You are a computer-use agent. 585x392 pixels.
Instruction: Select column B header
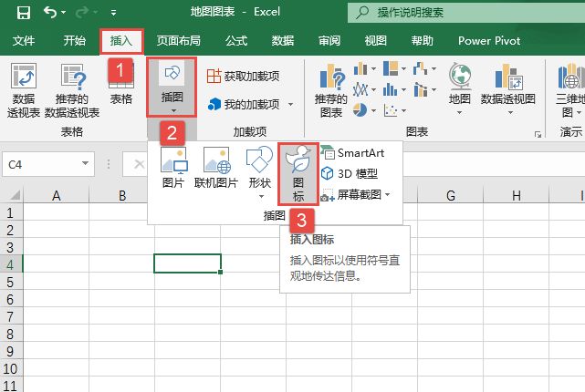(122, 195)
